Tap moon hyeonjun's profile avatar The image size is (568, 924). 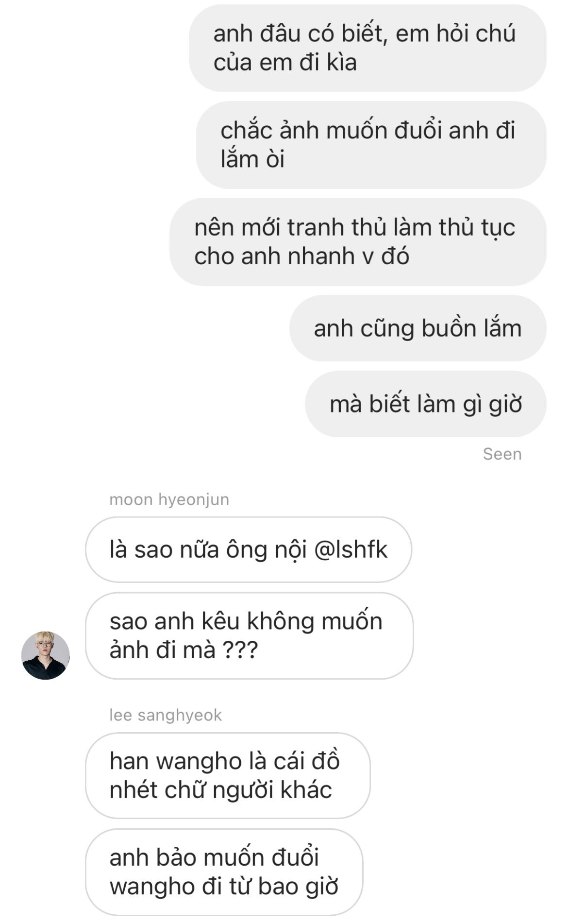click(46, 655)
